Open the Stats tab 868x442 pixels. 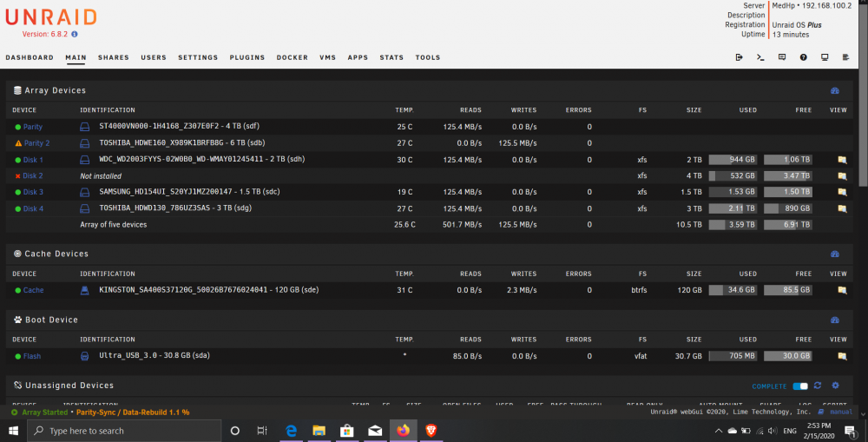391,57
